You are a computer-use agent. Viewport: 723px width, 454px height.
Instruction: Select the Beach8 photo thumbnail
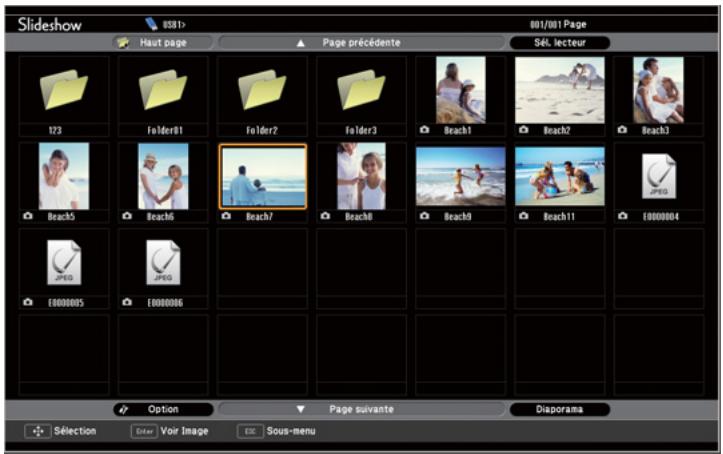pos(362,176)
